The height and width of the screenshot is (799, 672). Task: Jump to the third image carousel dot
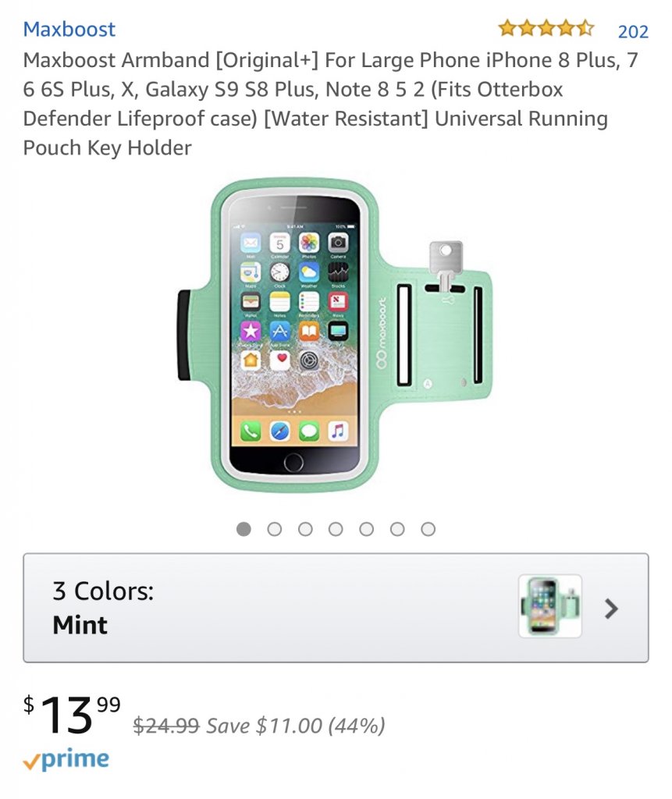(x=305, y=529)
